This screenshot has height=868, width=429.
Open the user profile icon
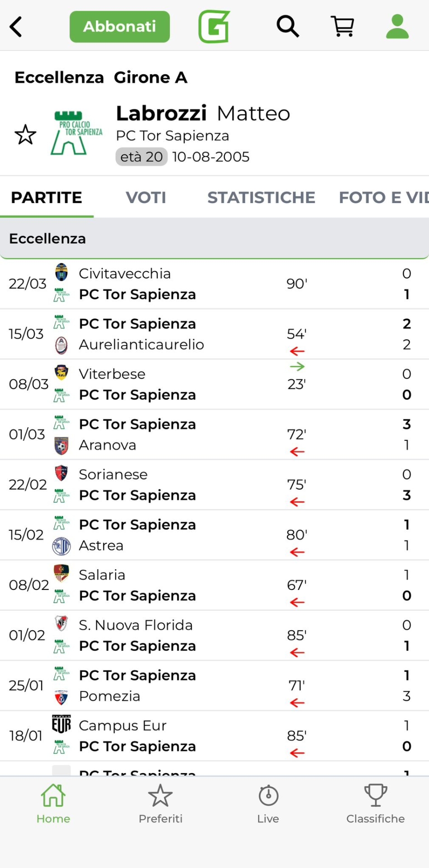(x=397, y=27)
